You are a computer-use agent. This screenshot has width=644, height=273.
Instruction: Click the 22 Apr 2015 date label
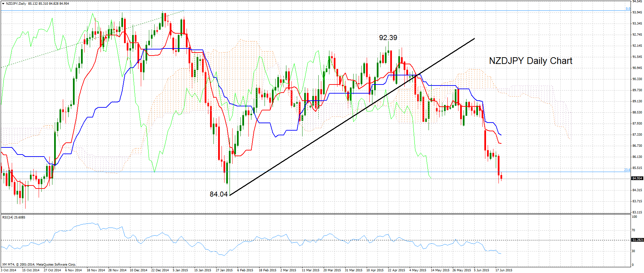[397, 270]
